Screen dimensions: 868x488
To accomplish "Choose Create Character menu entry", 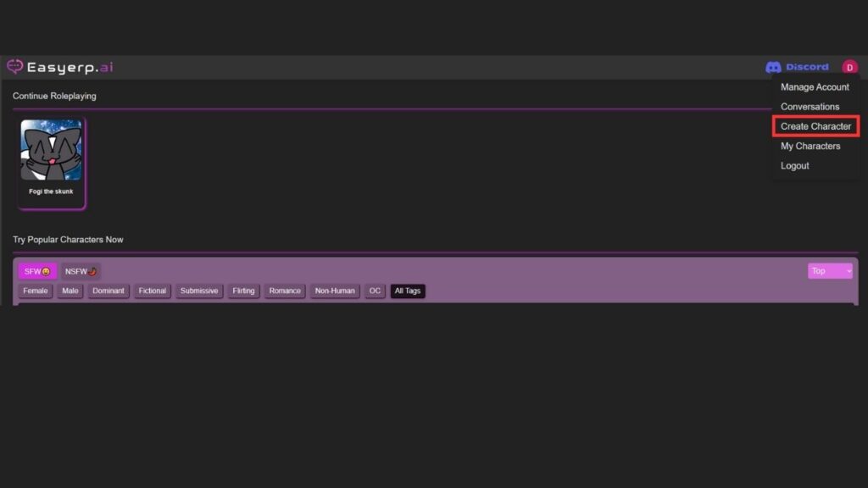I will click(815, 126).
